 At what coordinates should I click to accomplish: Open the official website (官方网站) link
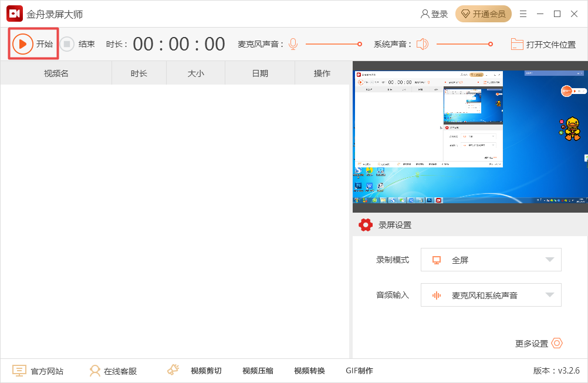(x=38, y=371)
